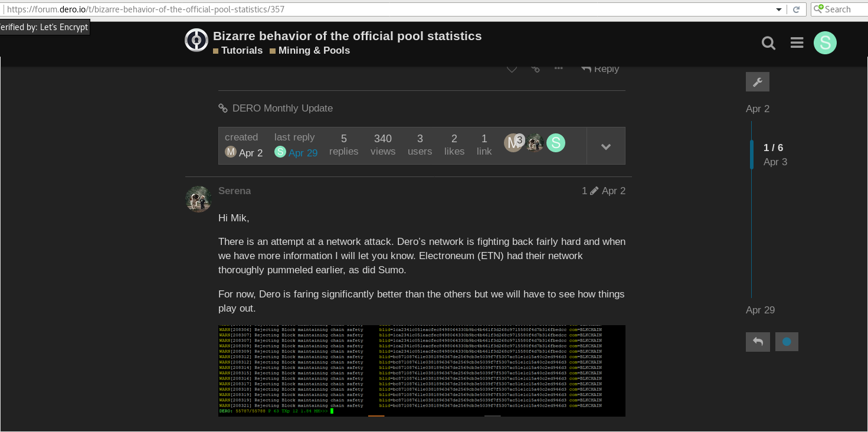868x432 pixels.
Task: Like the post with heart icon
Action: [512, 69]
